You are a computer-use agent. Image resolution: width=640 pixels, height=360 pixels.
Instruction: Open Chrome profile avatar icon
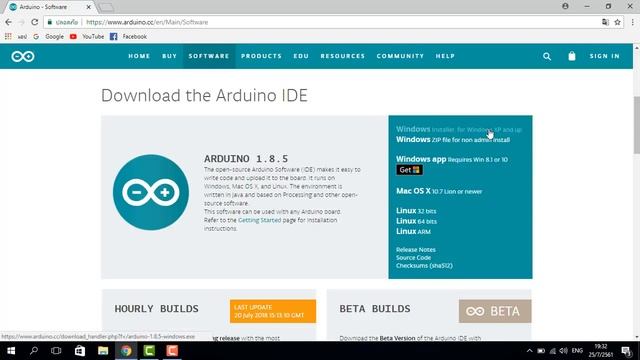click(x=565, y=6)
